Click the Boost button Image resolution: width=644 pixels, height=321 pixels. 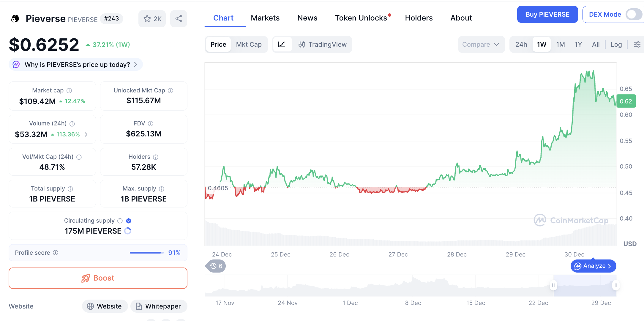coord(98,278)
